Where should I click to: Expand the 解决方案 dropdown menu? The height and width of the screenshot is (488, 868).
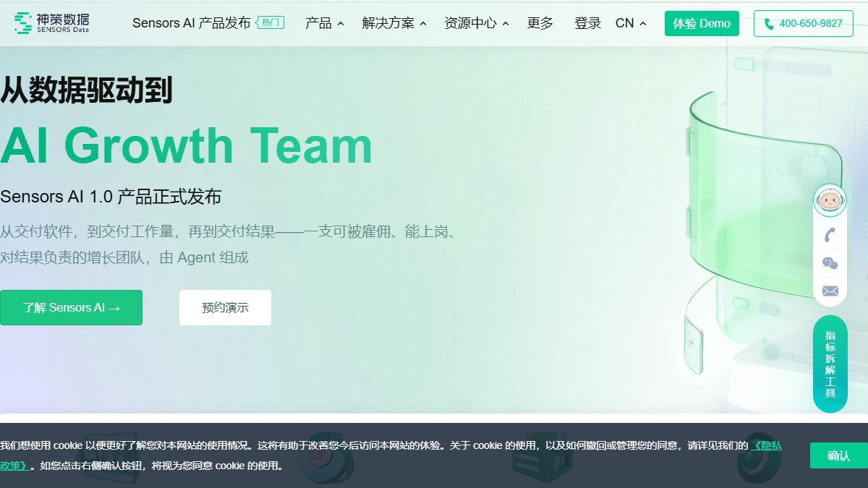click(x=394, y=23)
